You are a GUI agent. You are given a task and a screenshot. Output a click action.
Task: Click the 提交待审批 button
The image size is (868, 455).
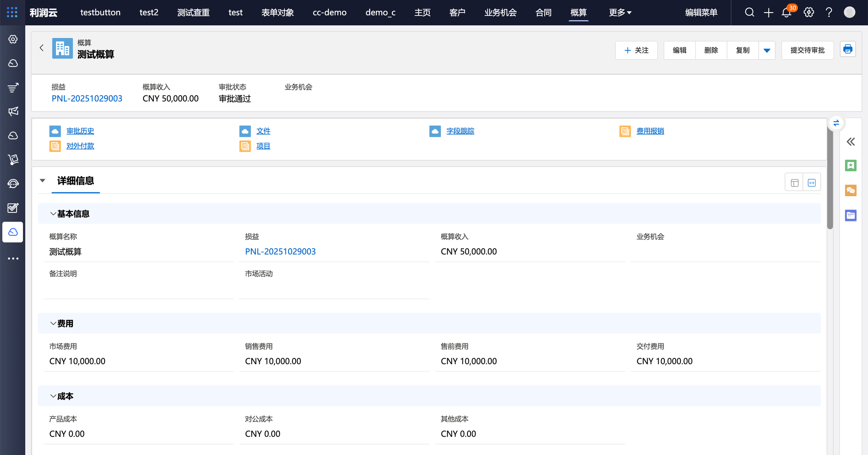(x=807, y=50)
